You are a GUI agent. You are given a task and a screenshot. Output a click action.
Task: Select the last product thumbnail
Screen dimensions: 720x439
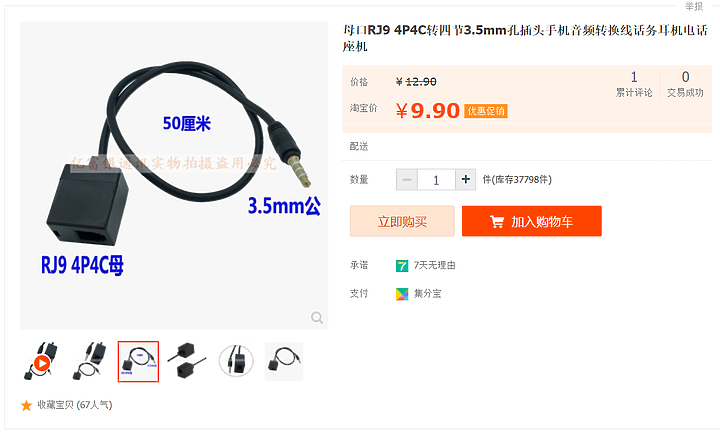pos(284,361)
